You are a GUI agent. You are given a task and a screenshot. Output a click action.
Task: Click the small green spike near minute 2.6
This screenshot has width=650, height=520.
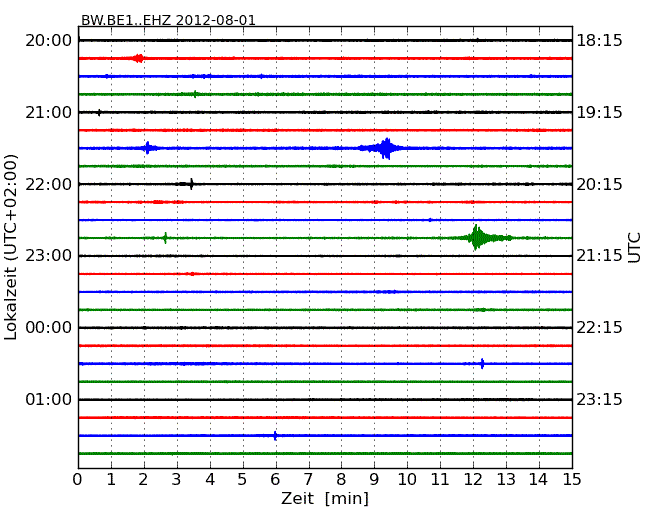click(x=165, y=238)
